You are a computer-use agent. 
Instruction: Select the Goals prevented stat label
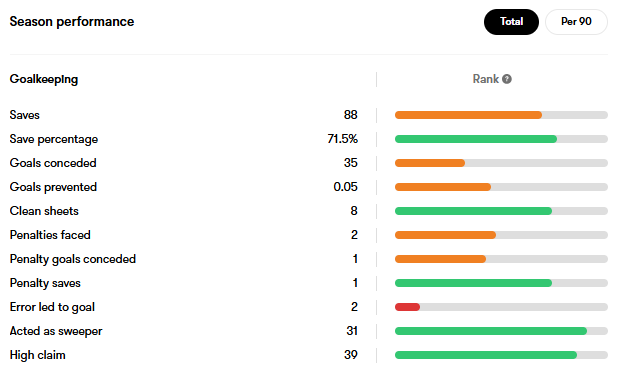pos(53,187)
